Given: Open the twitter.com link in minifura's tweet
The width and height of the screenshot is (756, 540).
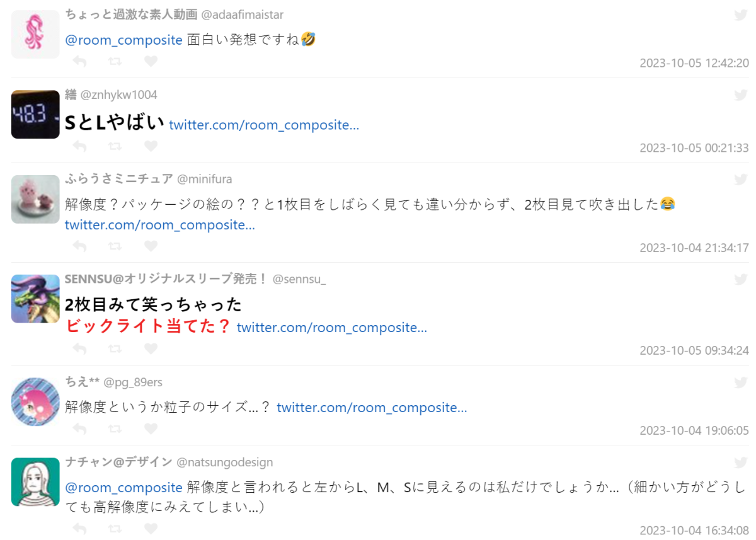Looking at the screenshot, I should point(160,225).
